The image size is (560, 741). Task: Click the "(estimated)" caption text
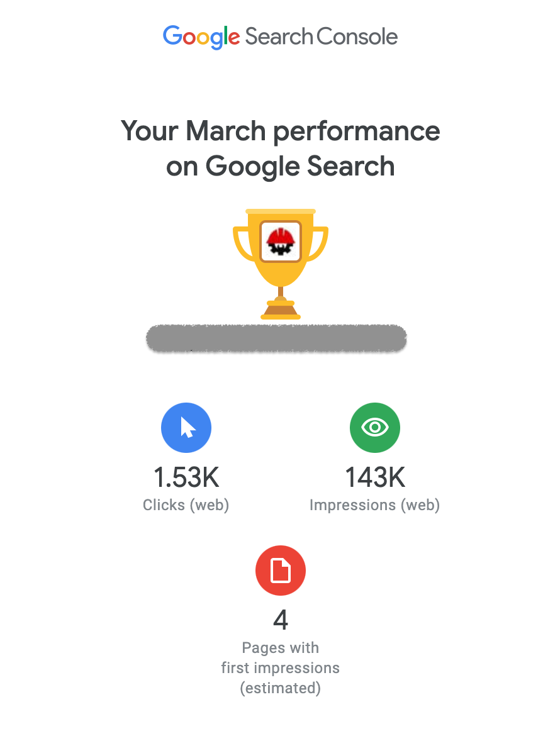(x=281, y=688)
